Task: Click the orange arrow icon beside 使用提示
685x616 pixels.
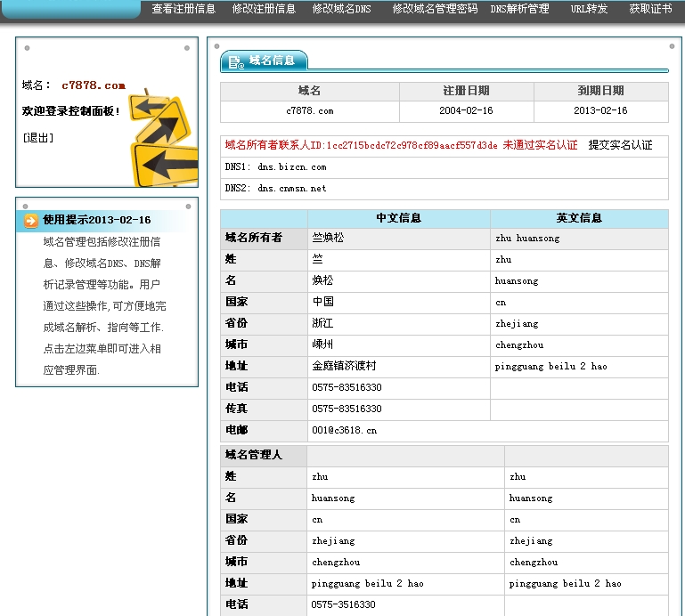Action: [x=31, y=221]
